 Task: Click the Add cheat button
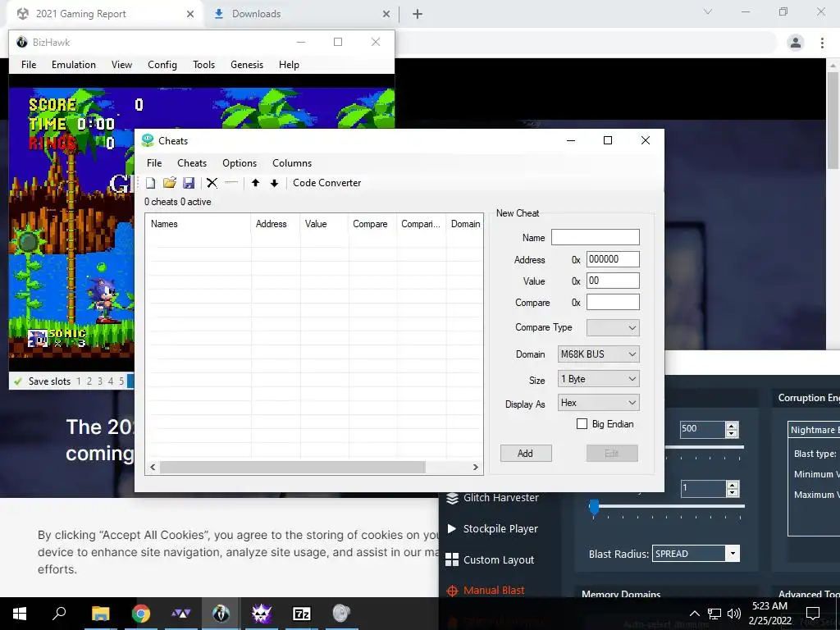(x=526, y=453)
